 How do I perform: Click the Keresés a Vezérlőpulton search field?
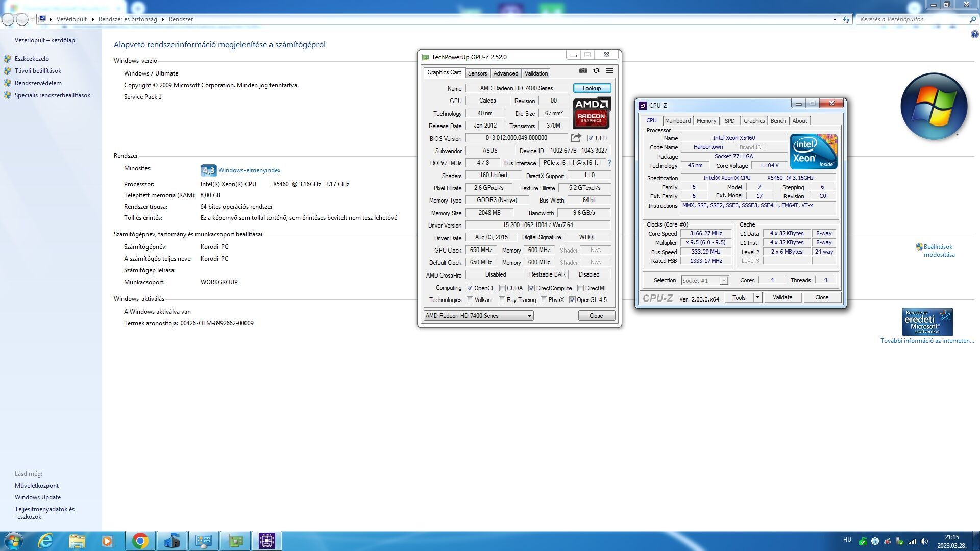click(x=913, y=19)
